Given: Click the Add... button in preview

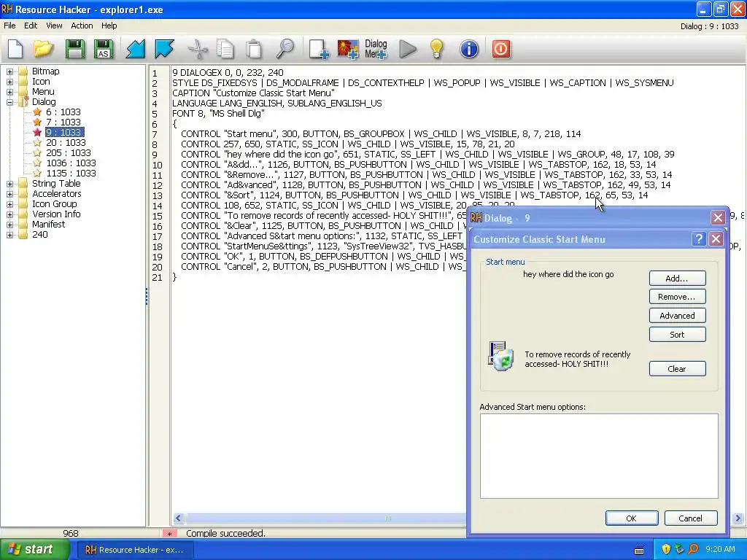Looking at the screenshot, I should (677, 278).
